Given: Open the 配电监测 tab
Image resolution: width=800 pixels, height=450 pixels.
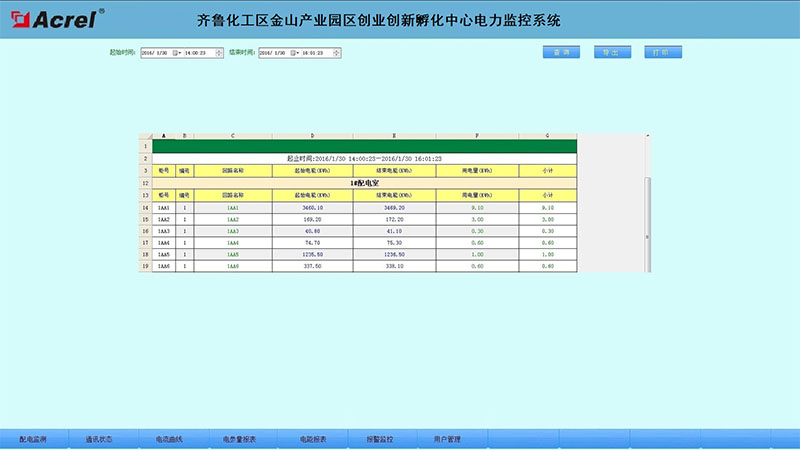Looking at the screenshot, I should (32, 438).
